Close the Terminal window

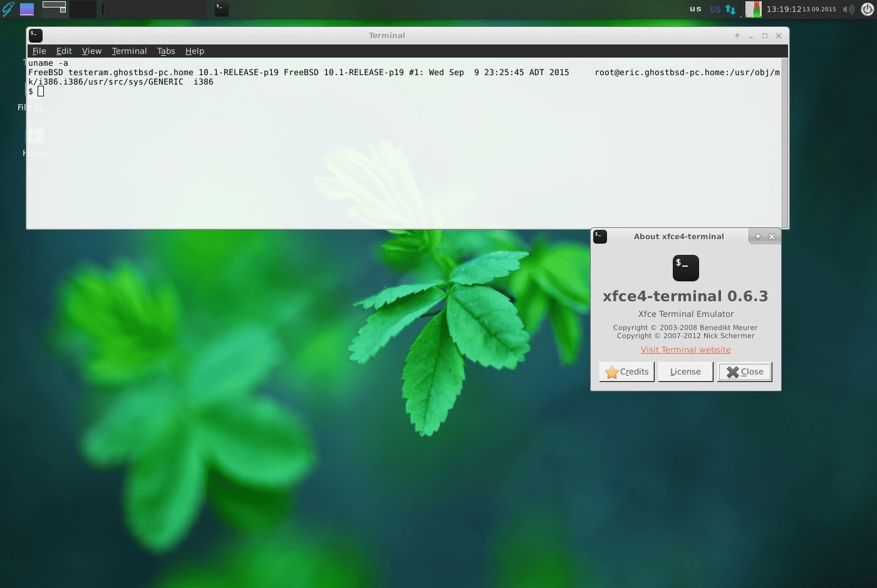[x=779, y=36]
